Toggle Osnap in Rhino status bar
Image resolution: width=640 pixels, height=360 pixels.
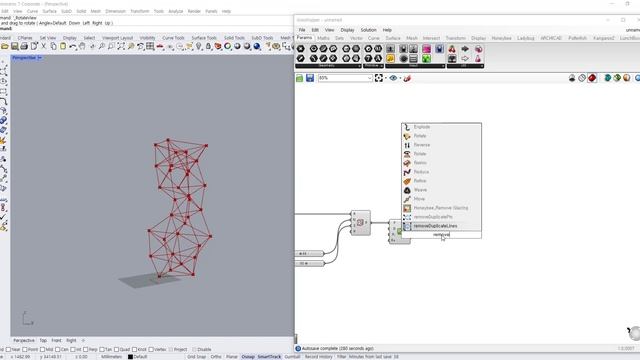click(248, 357)
